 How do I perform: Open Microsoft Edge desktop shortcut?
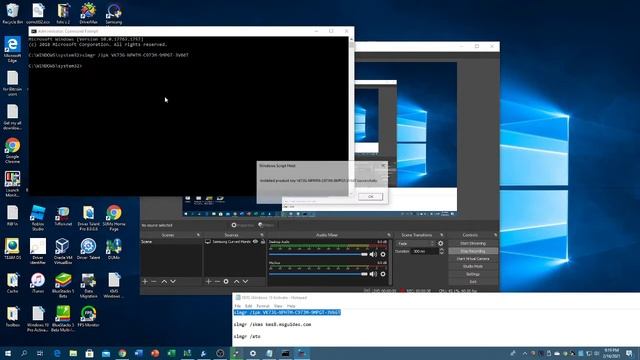(x=12, y=49)
